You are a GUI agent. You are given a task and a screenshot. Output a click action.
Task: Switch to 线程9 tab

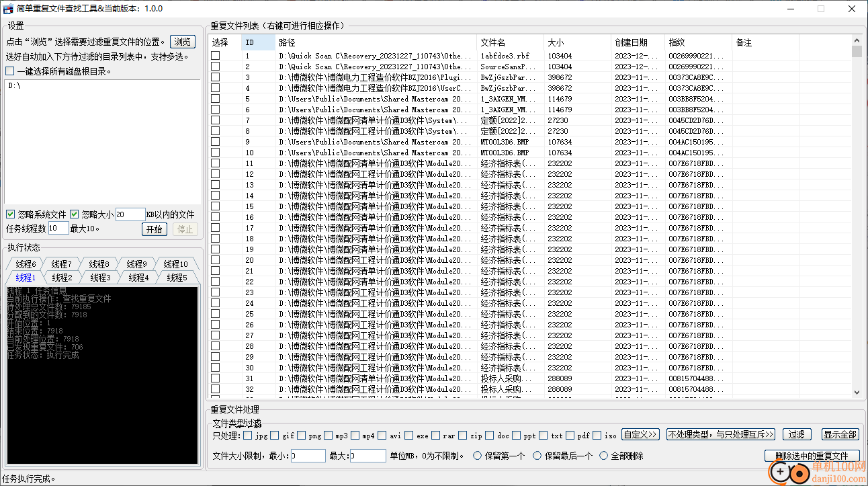click(136, 264)
